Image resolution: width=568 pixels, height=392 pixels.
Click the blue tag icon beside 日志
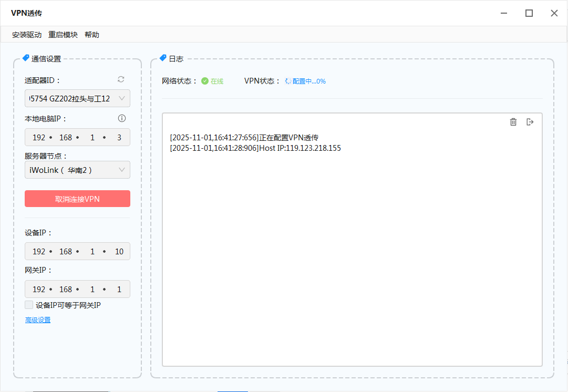[x=163, y=58]
